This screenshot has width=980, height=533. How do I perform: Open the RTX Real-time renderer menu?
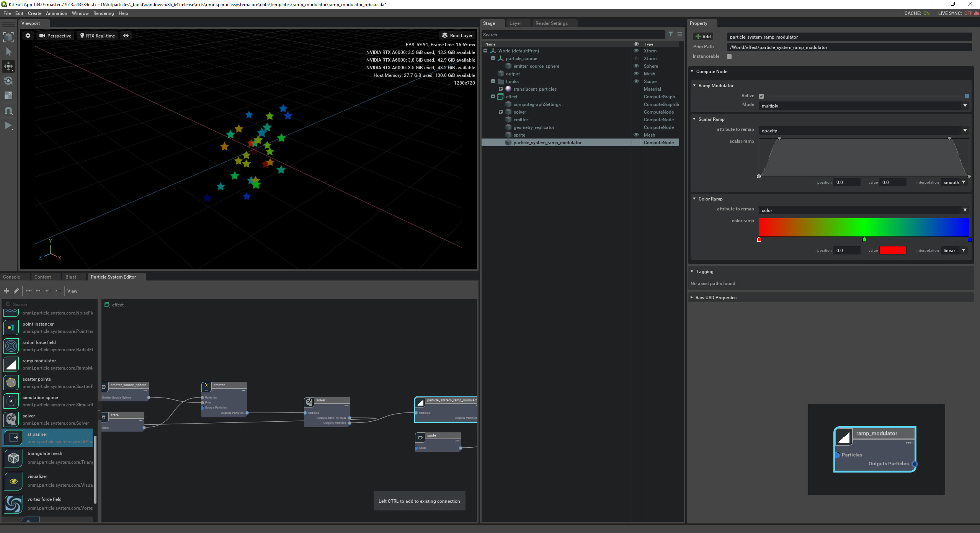point(97,36)
